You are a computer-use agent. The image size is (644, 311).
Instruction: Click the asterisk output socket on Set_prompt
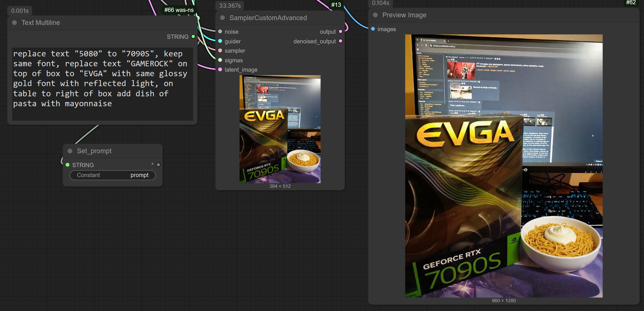pos(158,165)
